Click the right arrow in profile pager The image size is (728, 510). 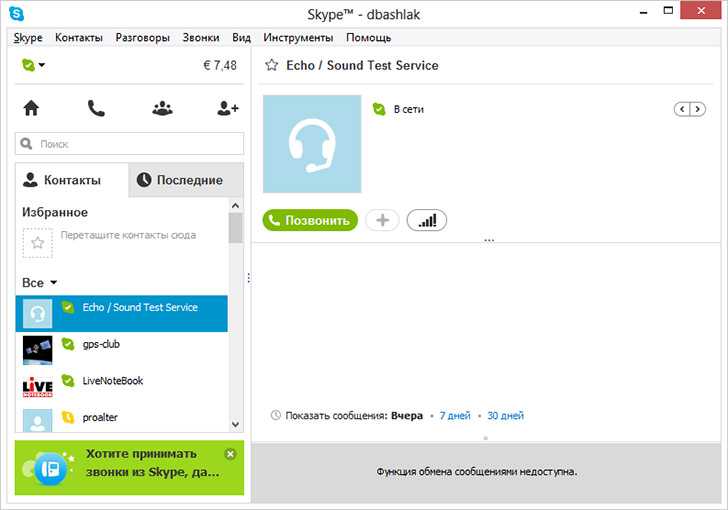[697, 109]
